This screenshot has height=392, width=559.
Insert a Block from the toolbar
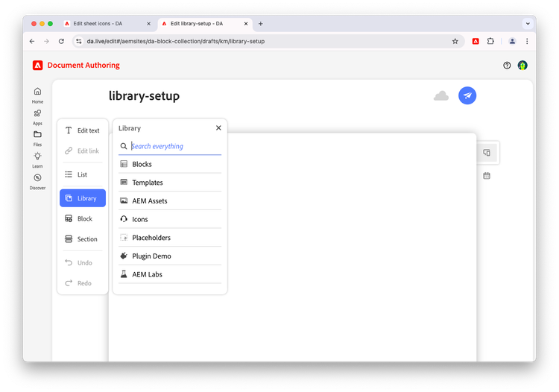(x=83, y=218)
